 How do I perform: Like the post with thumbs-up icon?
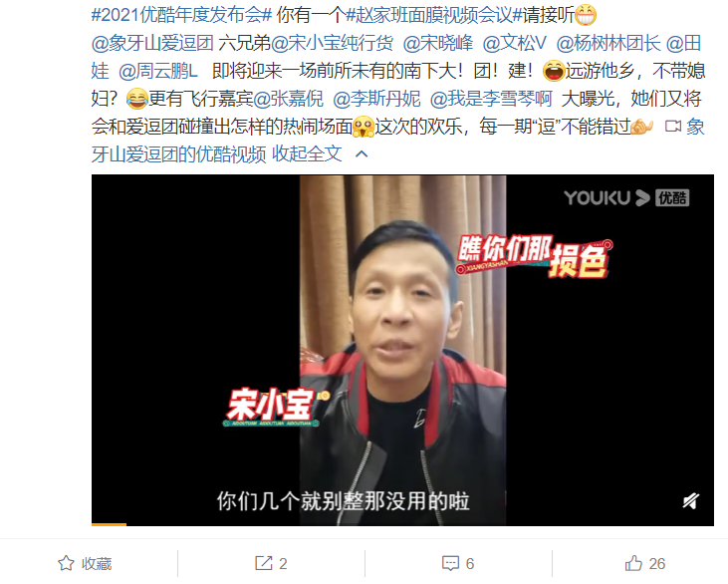point(633,563)
